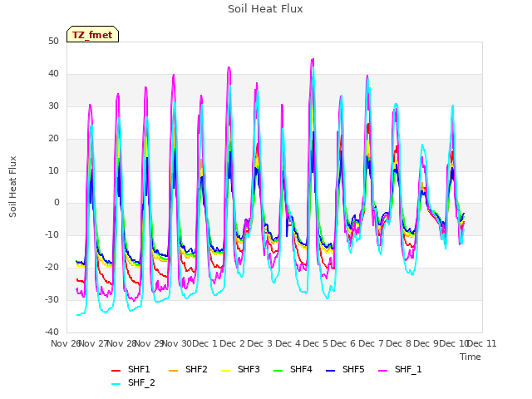Click the y-axis tick value -30

coord(52,299)
